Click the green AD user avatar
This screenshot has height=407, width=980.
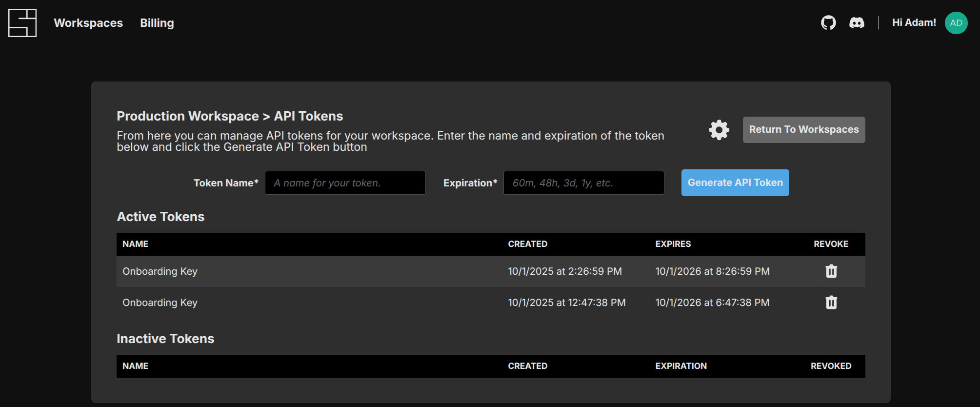tap(956, 23)
